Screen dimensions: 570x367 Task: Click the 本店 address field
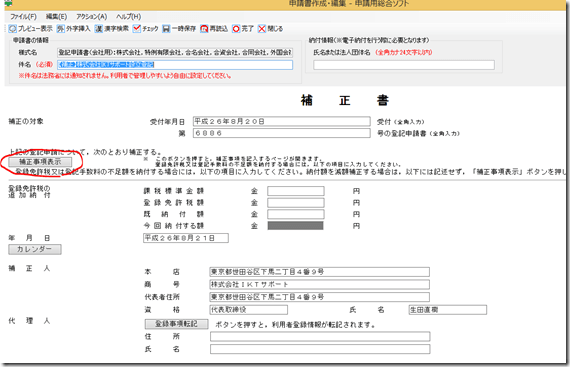pyautogui.click(x=320, y=272)
